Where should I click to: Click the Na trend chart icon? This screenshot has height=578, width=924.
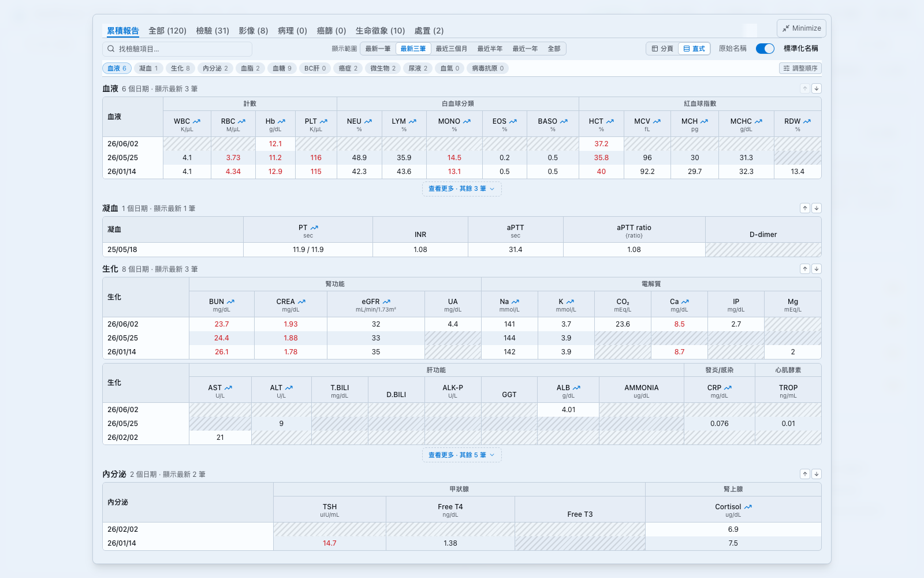[515, 302]
